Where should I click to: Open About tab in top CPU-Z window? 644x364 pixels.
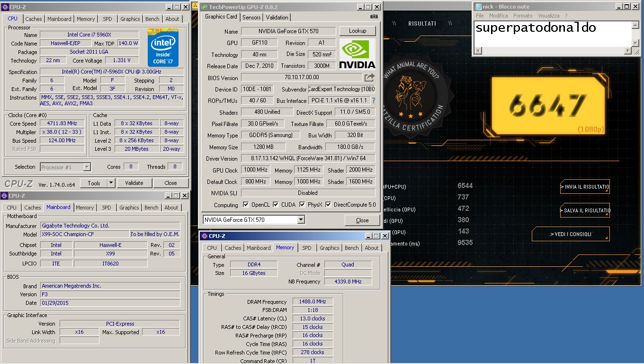coord(172,19)
